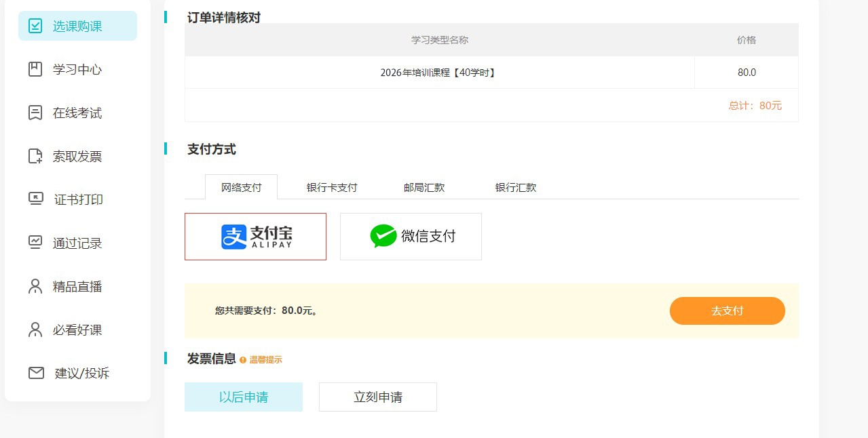Click the 价格 column header
Image resolution: width=868 pixels, height=438 pixels.
pos(747,40)
